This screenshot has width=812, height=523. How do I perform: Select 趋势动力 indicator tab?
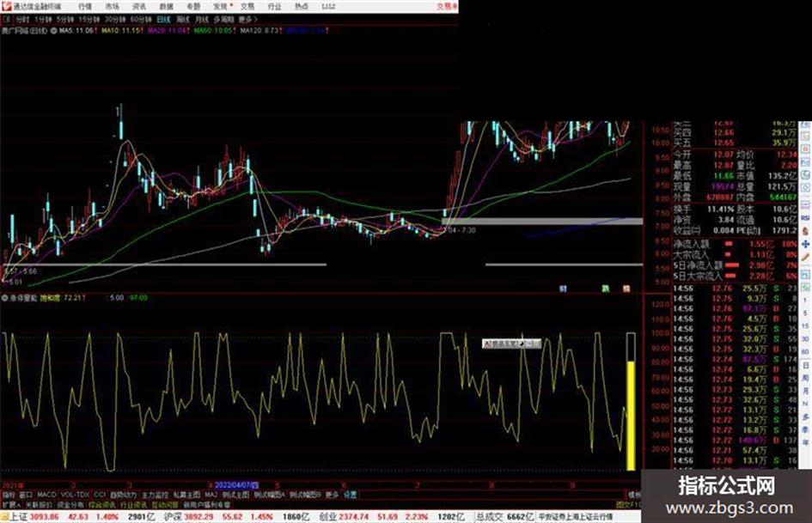(x=124, y=495)
